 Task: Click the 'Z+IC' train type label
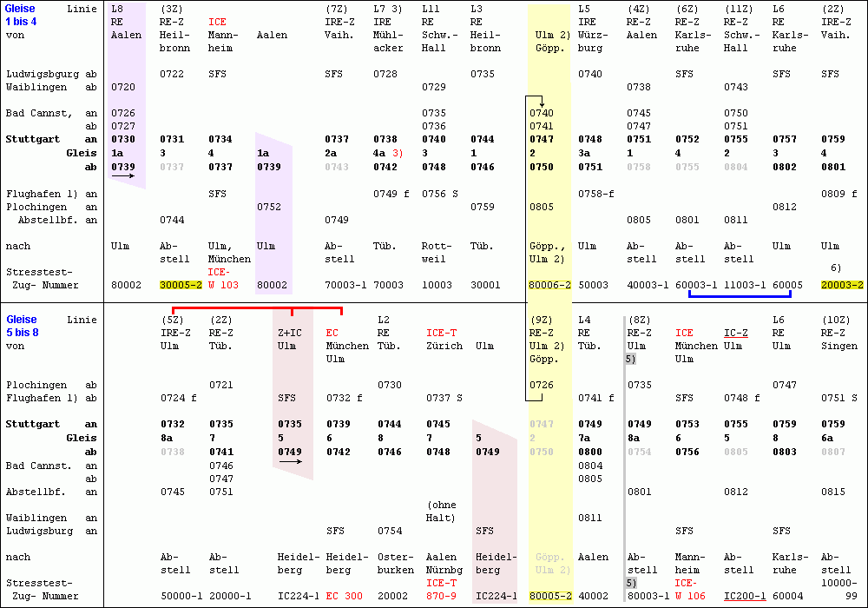coord(290,333)
